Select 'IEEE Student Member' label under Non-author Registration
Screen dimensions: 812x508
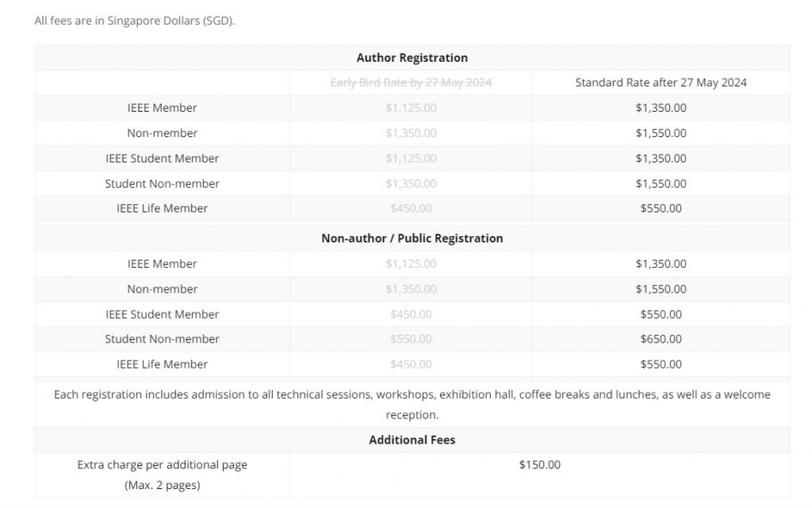[162, 315]
